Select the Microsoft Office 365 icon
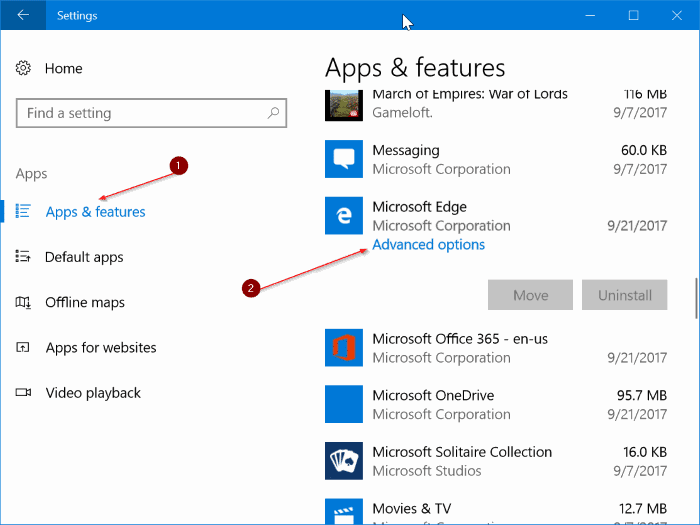 [344, 348]
